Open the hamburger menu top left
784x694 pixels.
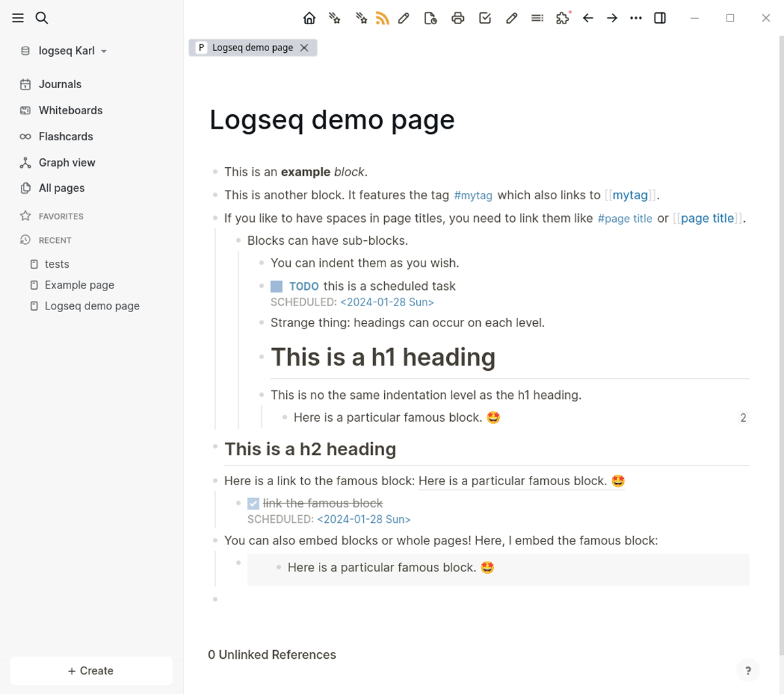pyautogui.click(x=18, y=18)
